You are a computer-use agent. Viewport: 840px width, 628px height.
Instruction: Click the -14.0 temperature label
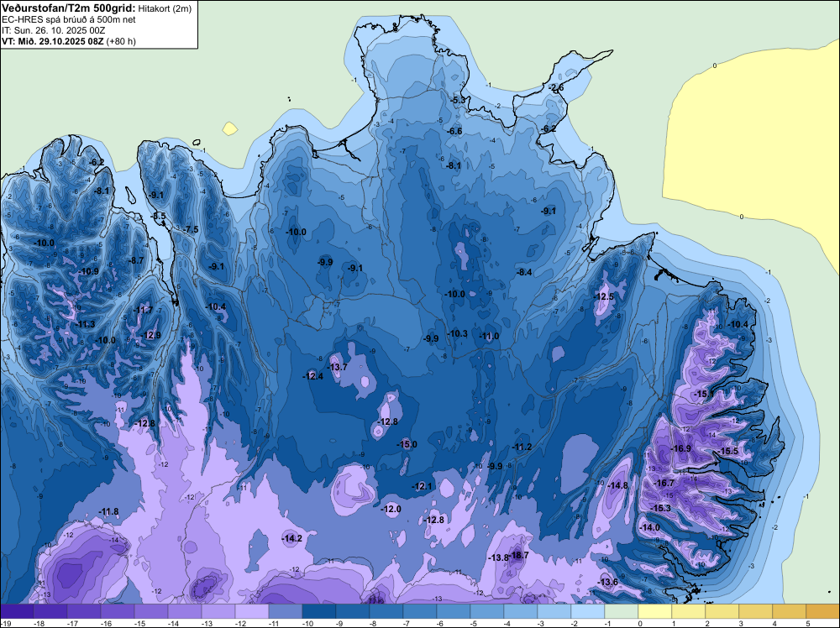click(650, 528)
